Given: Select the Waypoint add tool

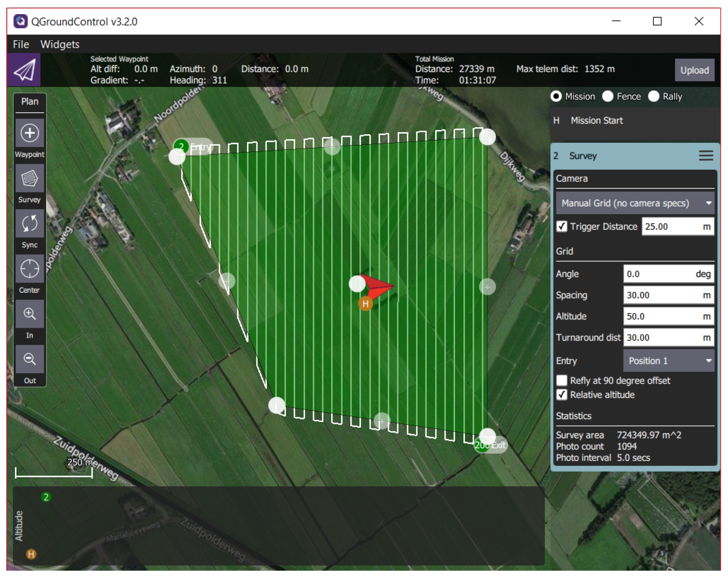Looking at the screenshot, I should tap(30, 133).
